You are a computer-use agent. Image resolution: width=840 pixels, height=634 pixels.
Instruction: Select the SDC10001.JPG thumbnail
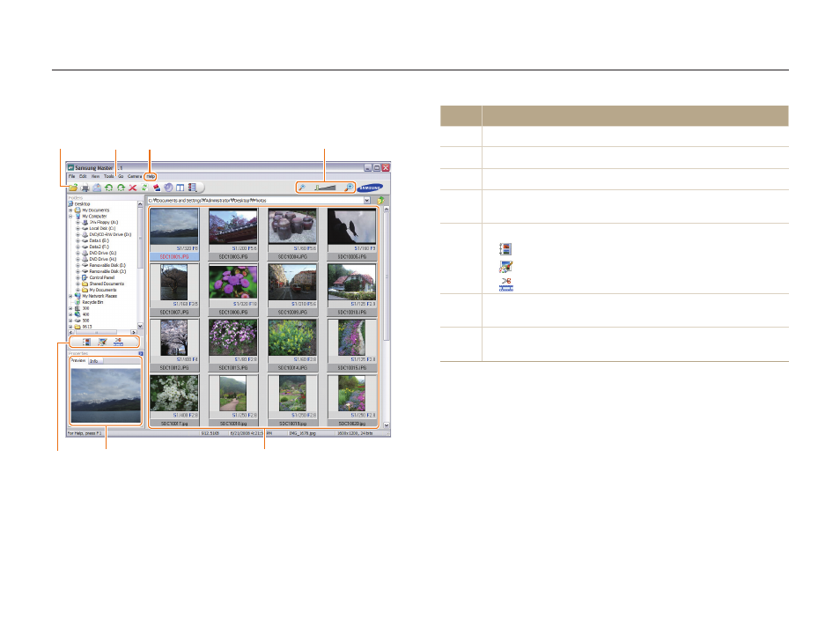pos(174,234)
